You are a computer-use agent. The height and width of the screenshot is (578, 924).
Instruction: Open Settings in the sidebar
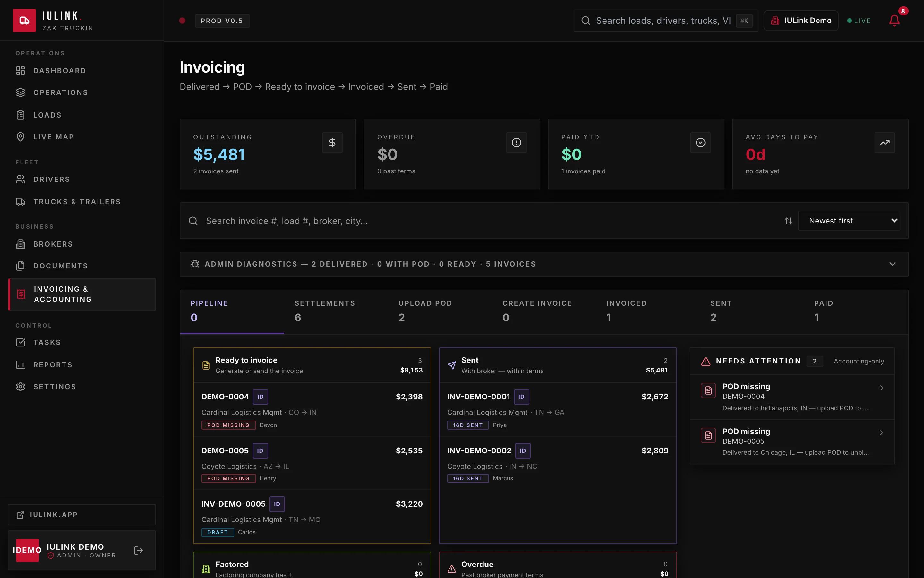[x=82, y=387]
